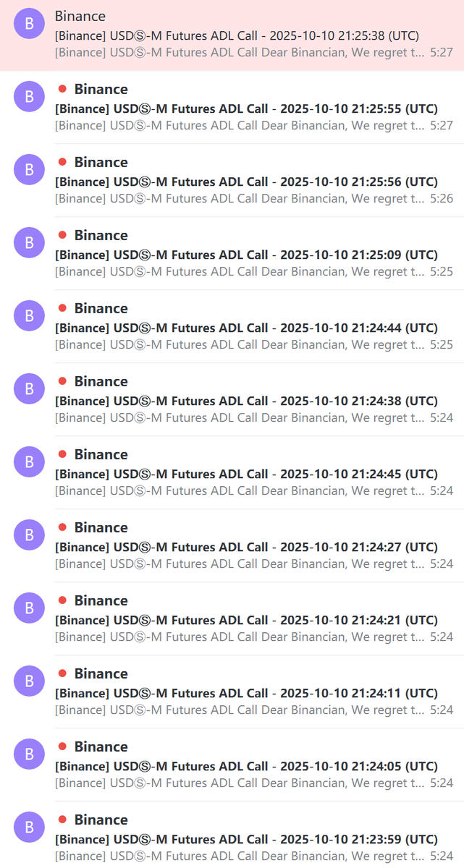Click the red unread dot on the 21:25:56 email
This screenshot has height=868, width=464.
coord(62,162)
